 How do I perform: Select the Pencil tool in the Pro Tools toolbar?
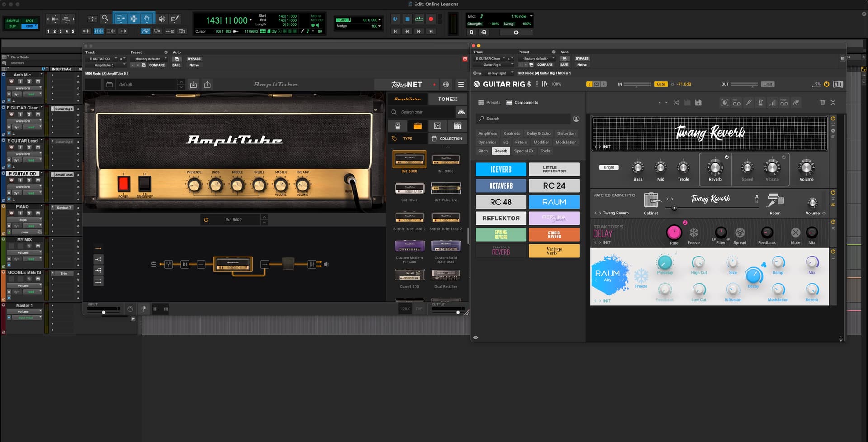coord(175,19)
